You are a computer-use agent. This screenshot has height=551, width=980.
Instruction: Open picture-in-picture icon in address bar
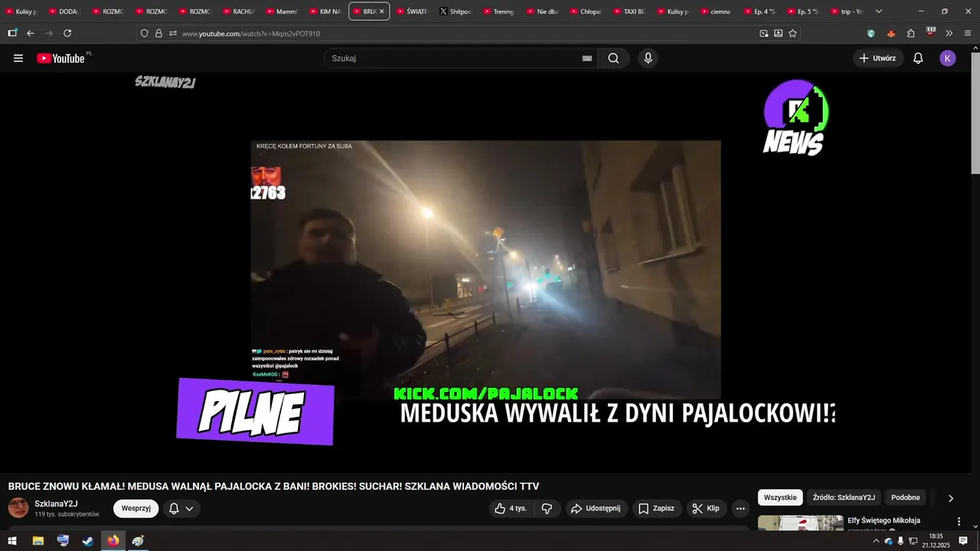coord(763,34)
